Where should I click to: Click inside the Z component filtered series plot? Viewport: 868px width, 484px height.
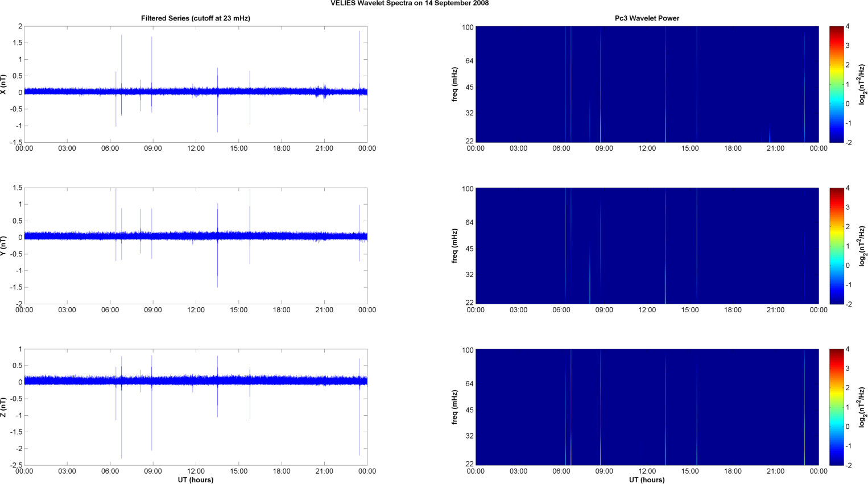point(196,407)
